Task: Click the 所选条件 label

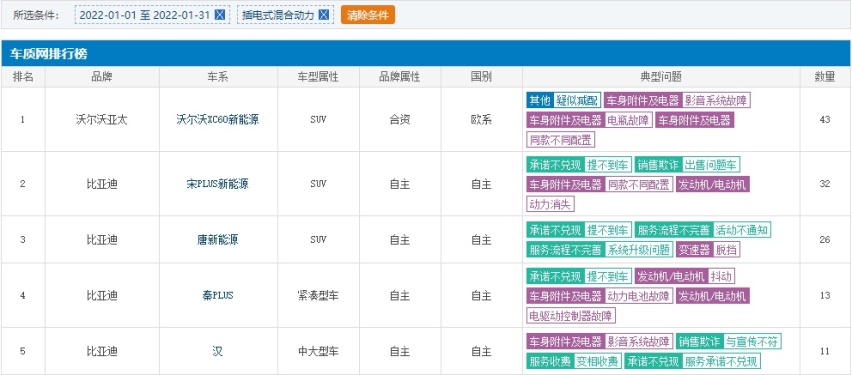Action: 36,15
